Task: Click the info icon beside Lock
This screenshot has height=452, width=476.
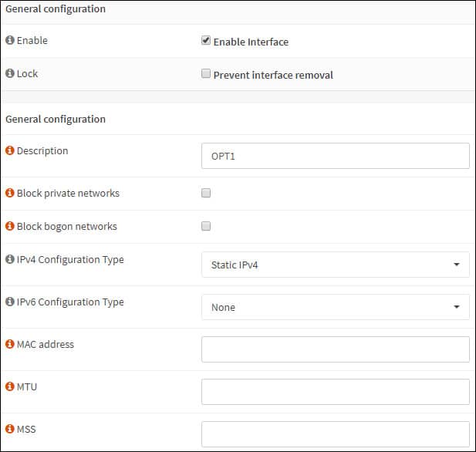Action: point(10,74)
